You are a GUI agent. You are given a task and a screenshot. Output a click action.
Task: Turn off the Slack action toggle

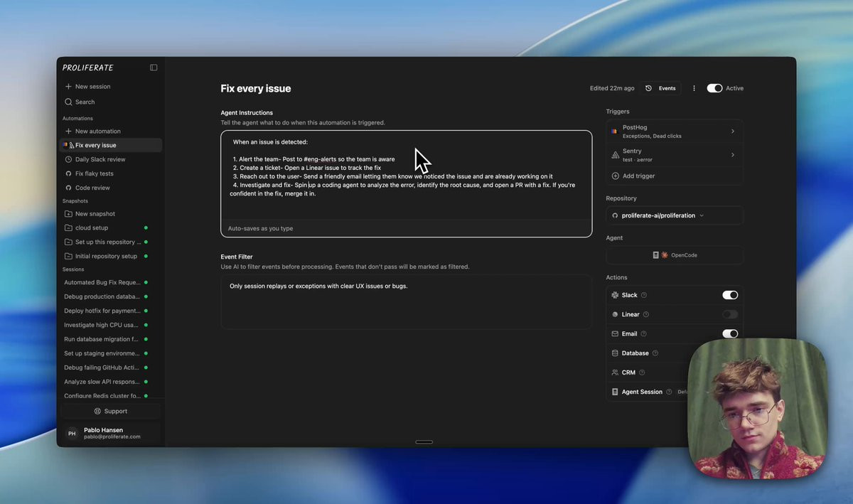730,295
